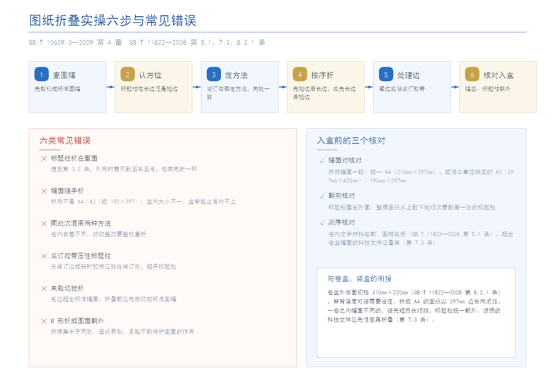Image resolution: width=555 pixels, height=392 pixels.
Task: Select the 定方法 step title
Action: 236,75
